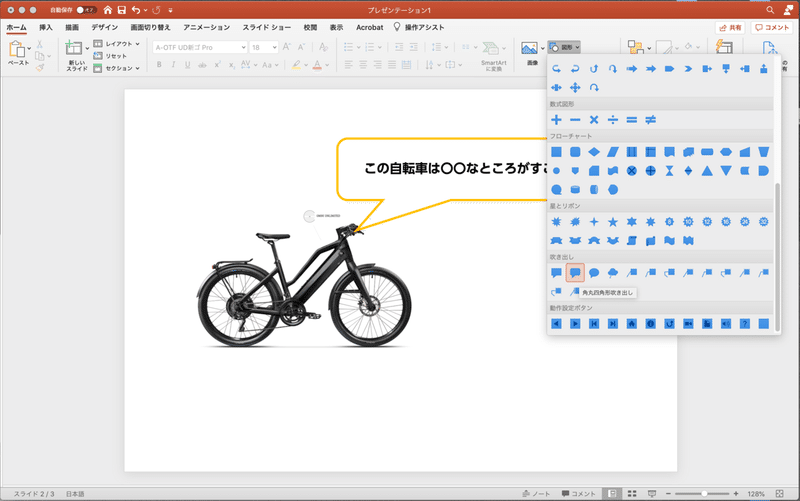Pick the chevron arrow shape

point(688,69)
